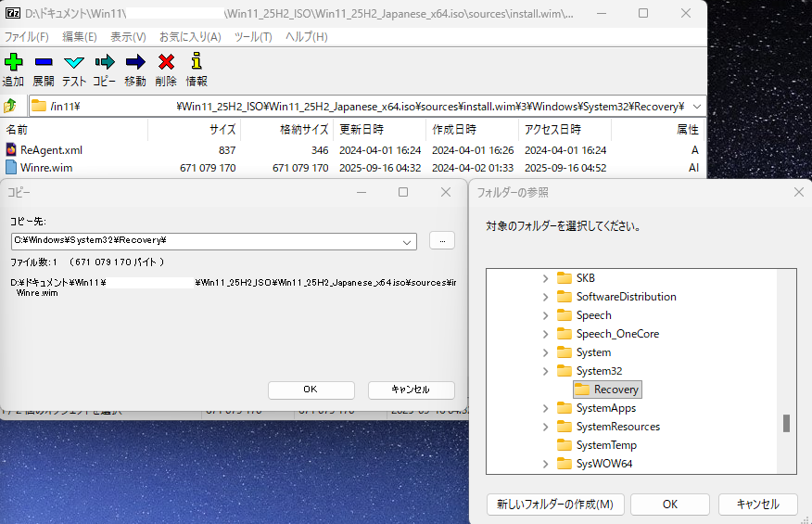Viewport: 812px width, 524px height.
Task: Click the green Add (追加) toolbar icon
Action: click(13, 62)
